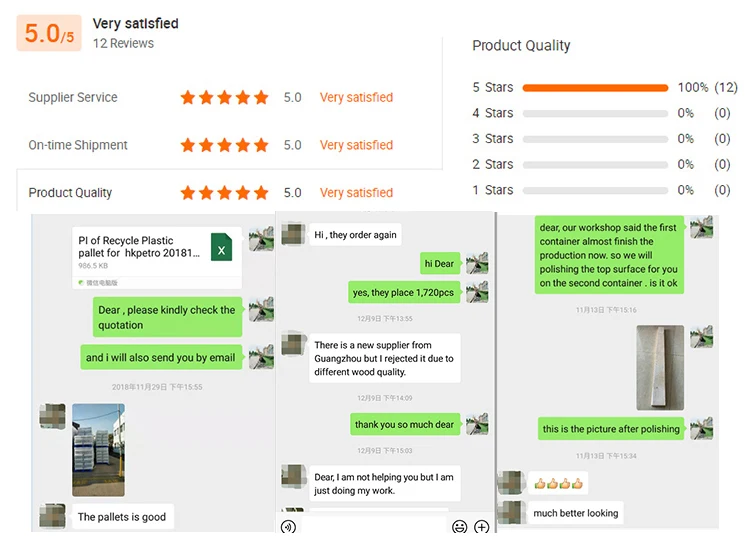Click the chat message input field

pos(372,527)
